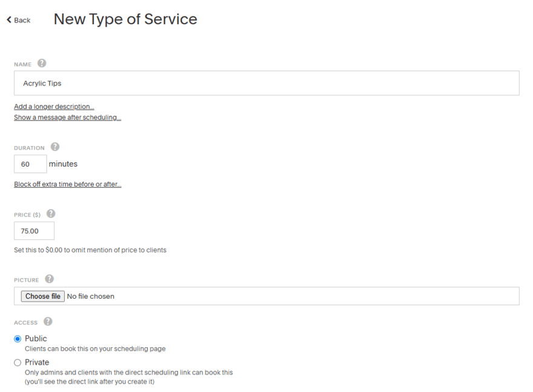The width and height of the screenshot is (533, 392).
Task: Click the Back button to leave page
Action: pyautogui.click(x=18, y=20)
